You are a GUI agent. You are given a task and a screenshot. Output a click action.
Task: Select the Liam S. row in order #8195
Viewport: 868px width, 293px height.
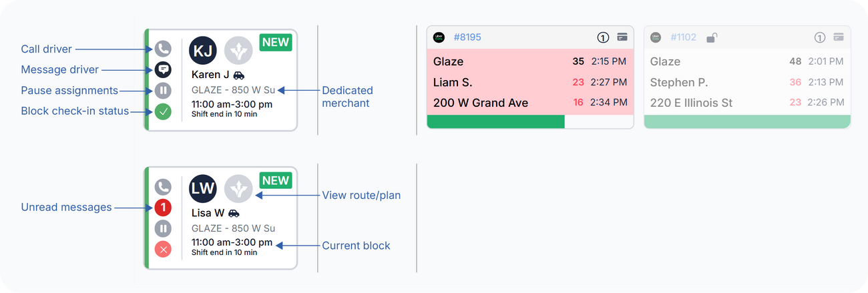[530, 82]
